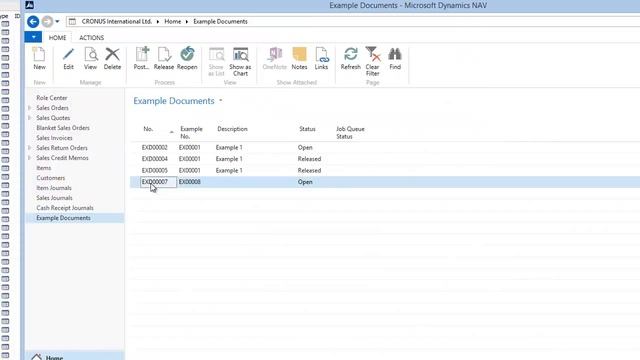Select Example Documents in navigation pane
The width and height of the screenshot is (640, 360).
[63, 218]
